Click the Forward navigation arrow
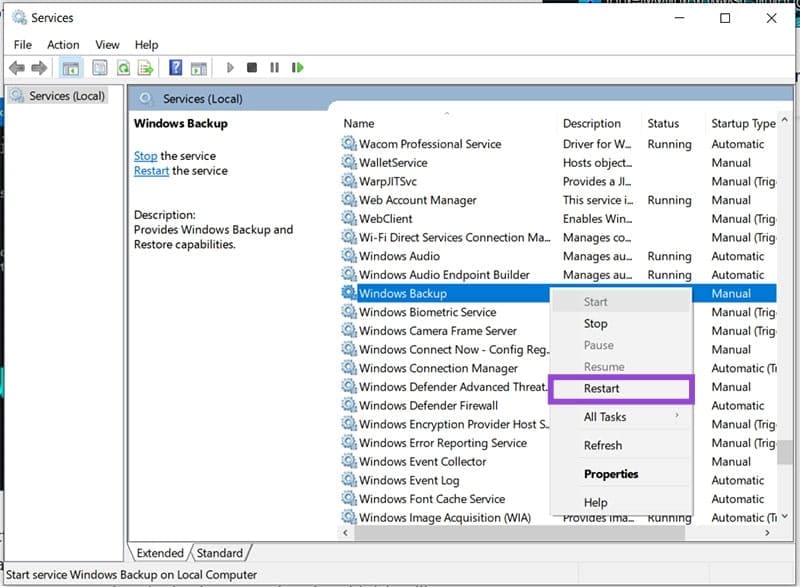Image resolution: width=800 pixels, height=587 pixels. click(38, 67)
